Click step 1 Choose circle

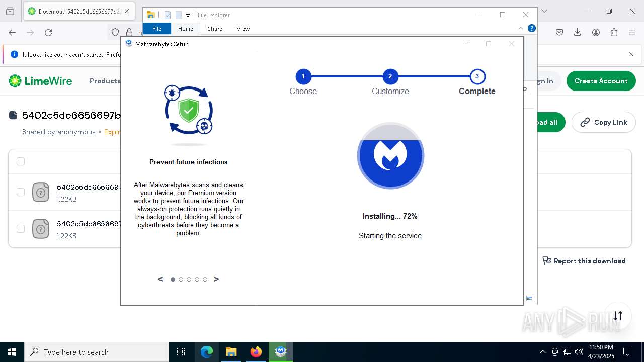coord(303,76)
